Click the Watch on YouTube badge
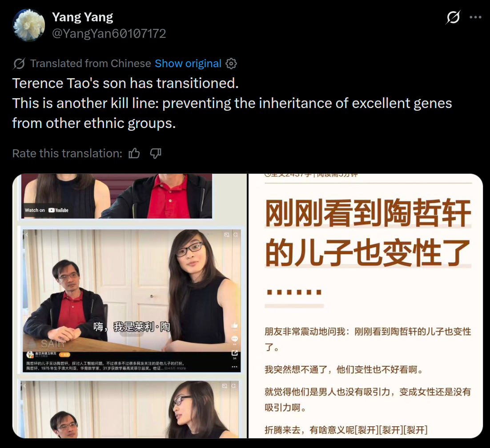Screen dimensions: 490x448 click(x=47, y=210)
